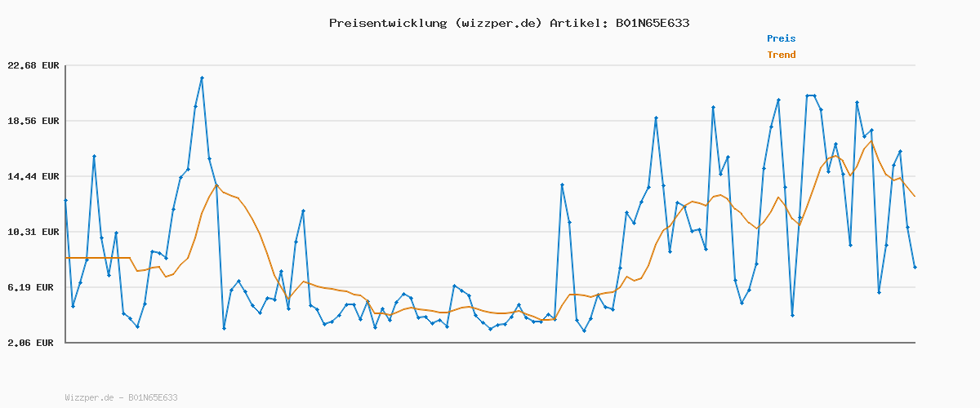Click the article ID 'B01N65E633' in the title
Screen dimensions: 980x408
click(x=652, y=23)
